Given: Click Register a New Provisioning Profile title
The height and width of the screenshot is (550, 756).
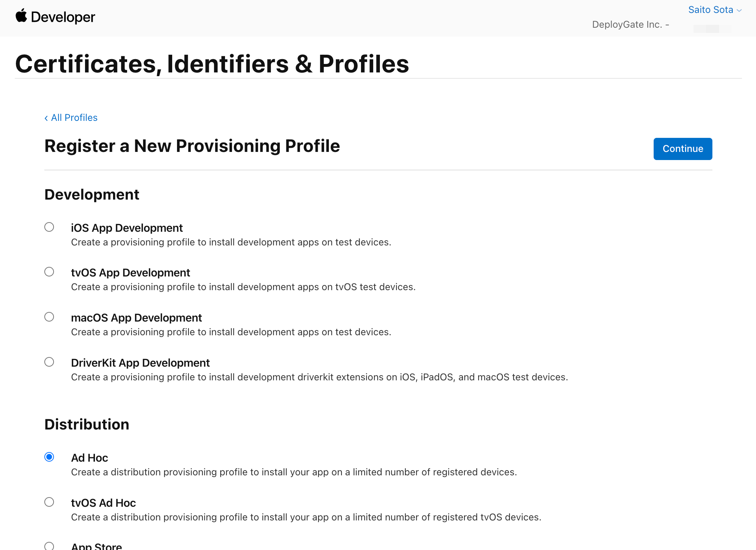Looking at the screenshot, I should pos(192,146).
